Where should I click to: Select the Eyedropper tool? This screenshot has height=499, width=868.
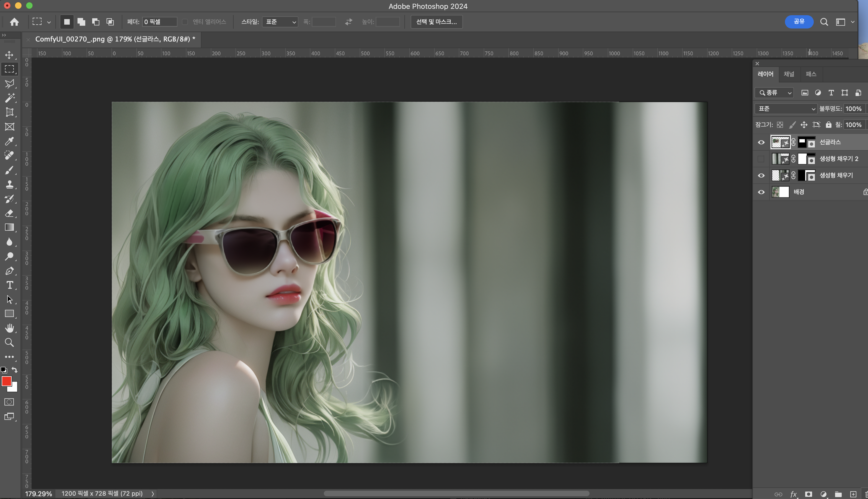(x=9, y=141)
